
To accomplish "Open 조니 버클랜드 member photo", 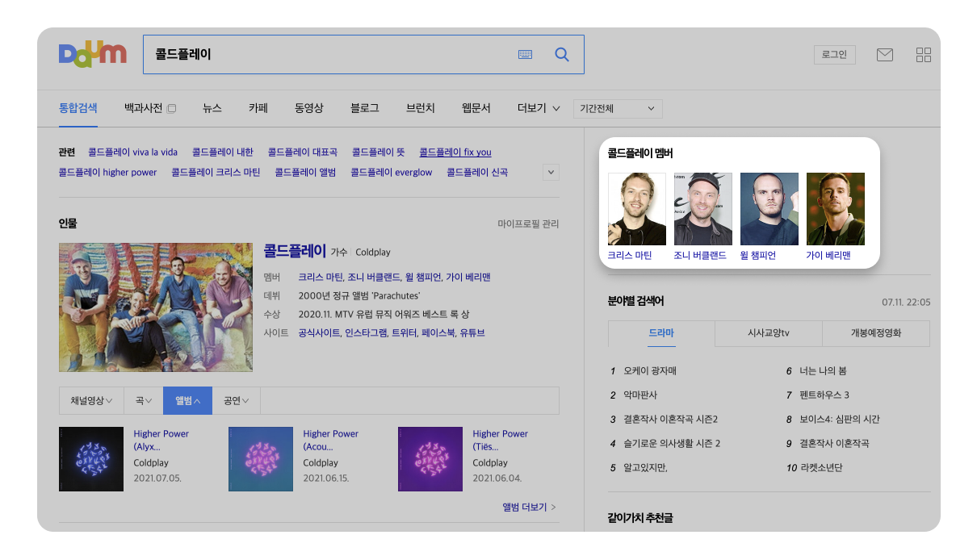I will coord(703,209).
